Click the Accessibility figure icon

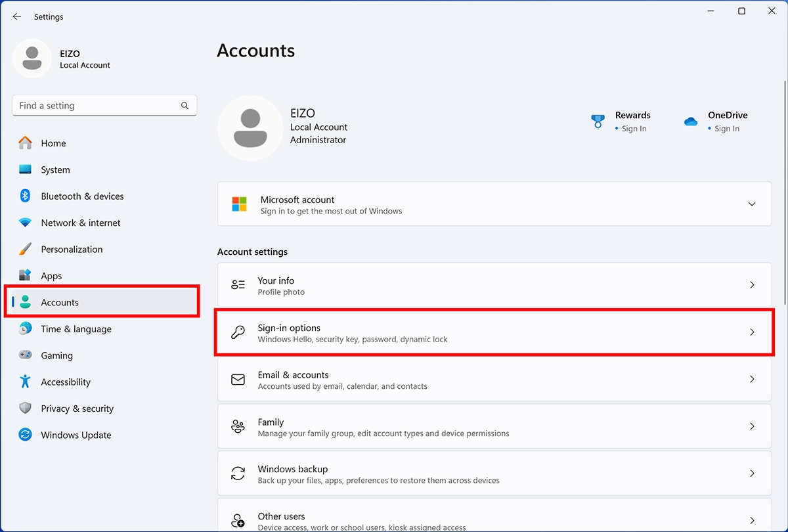pyautogui.click(x=25, y=382)
